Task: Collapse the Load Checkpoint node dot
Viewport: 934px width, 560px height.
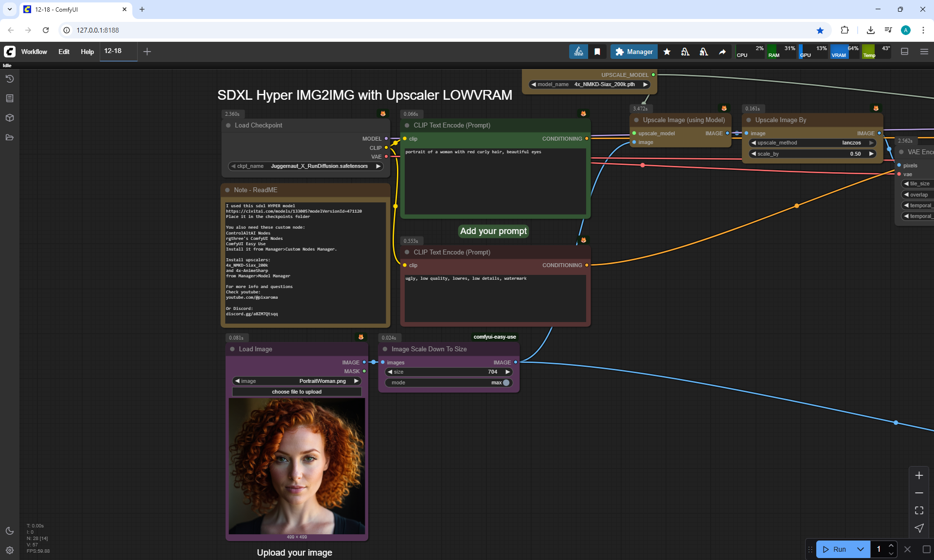Action: (x=228, y=125)
